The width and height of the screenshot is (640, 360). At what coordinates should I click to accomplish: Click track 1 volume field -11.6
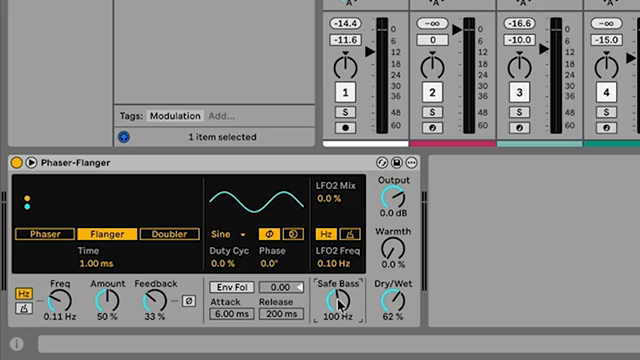coord(345,40)
